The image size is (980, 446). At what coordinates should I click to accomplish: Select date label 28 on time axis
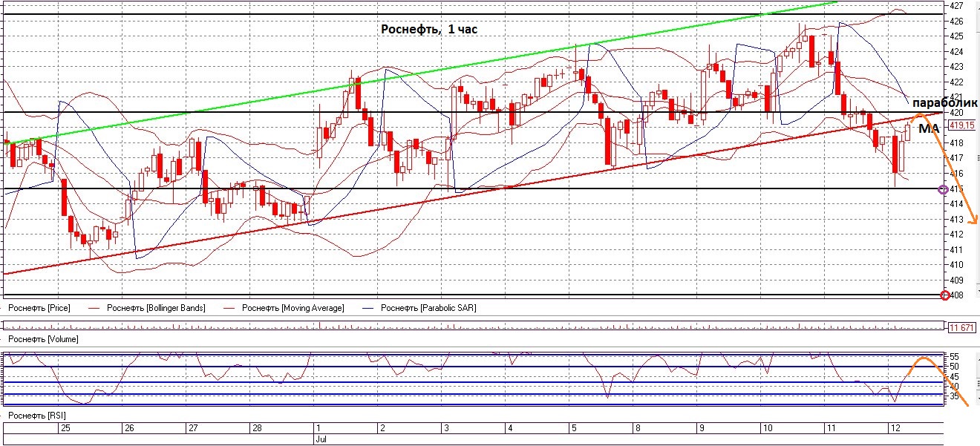pyautogui.click(x=256, y=429)
